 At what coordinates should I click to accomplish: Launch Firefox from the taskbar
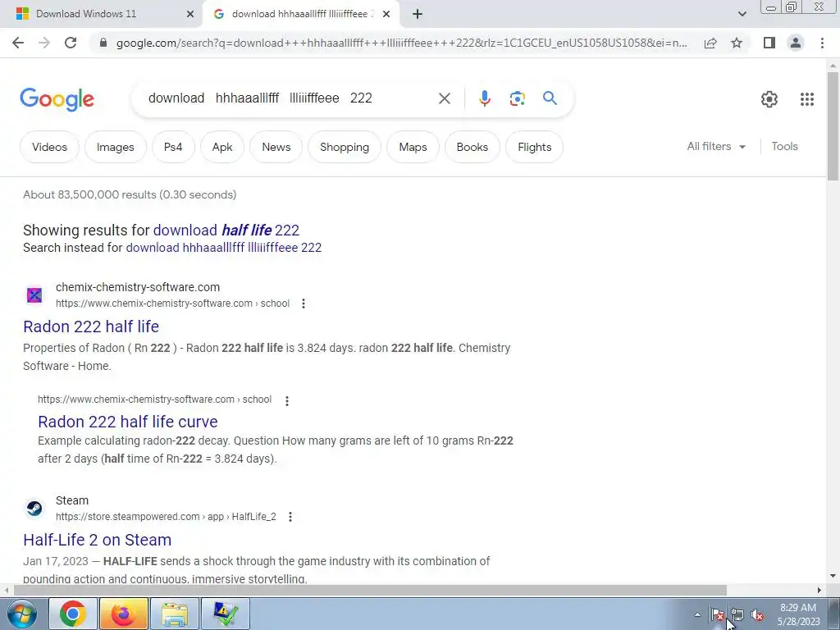tap(123, 614)
